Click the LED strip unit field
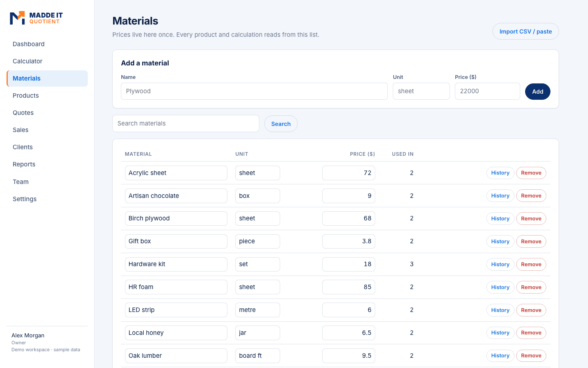This screenshot has width=588, height=368. tap(258, 310)
